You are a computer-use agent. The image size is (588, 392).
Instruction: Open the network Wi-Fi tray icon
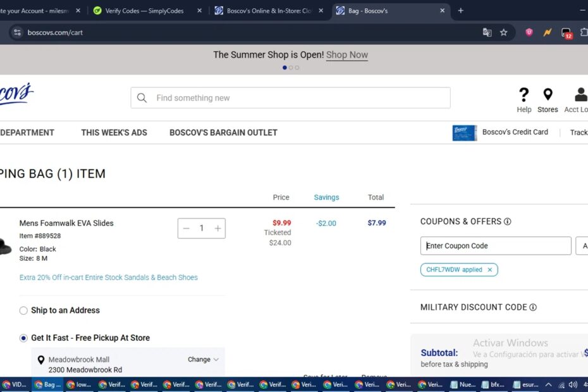(x=561, y=384)
